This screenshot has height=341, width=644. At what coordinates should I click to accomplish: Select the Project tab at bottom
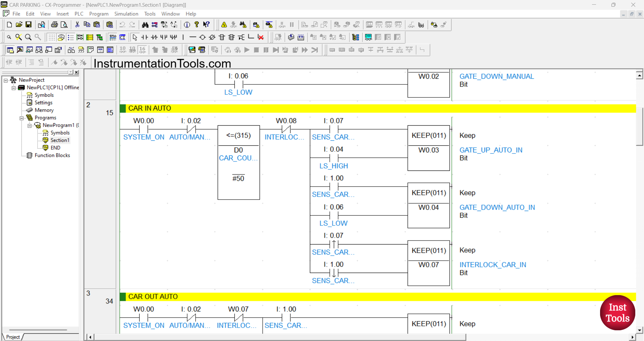[x=13, y=337]
